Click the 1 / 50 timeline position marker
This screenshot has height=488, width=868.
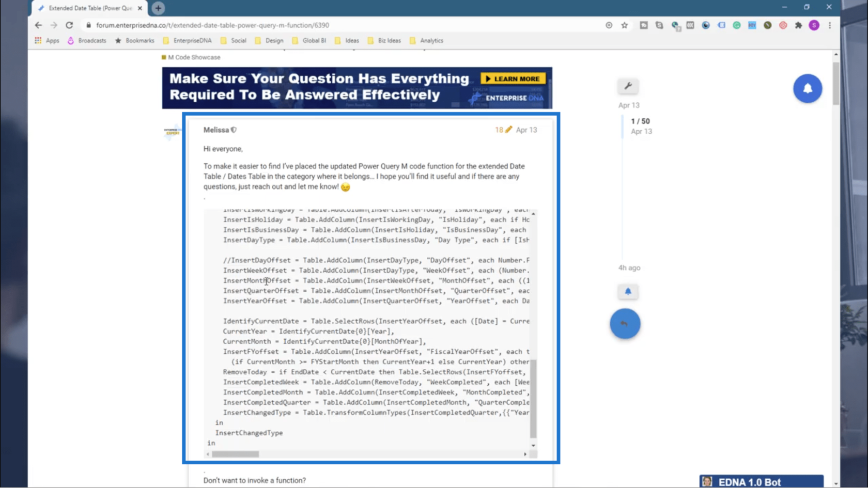click(640, 121)
